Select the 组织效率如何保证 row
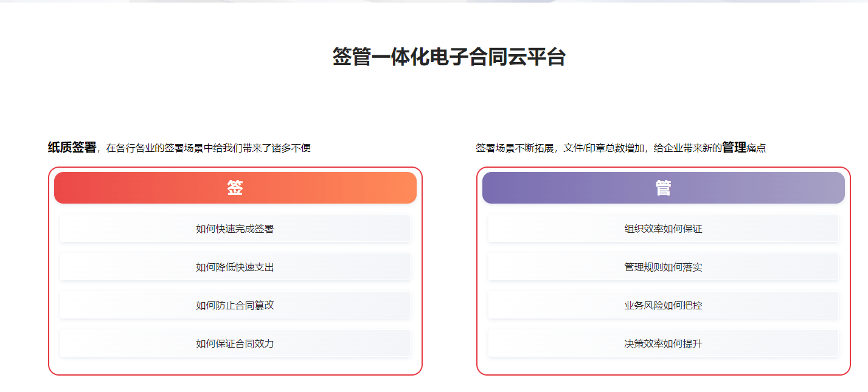 click(x=664, y=229)
